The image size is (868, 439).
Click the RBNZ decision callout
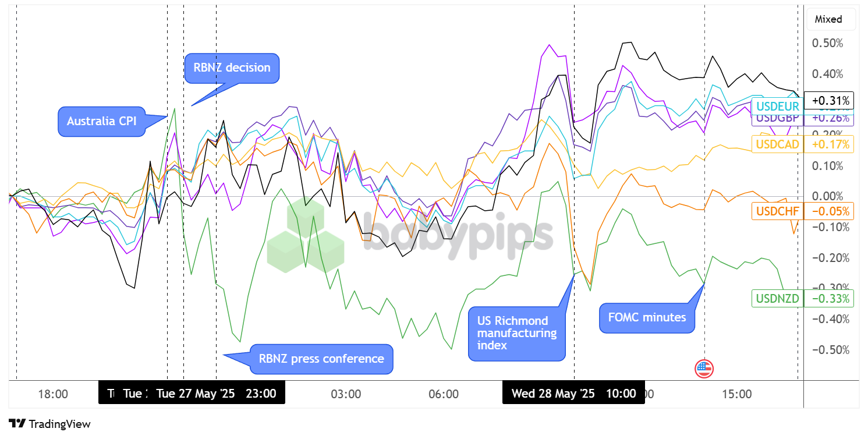(232, 68)
